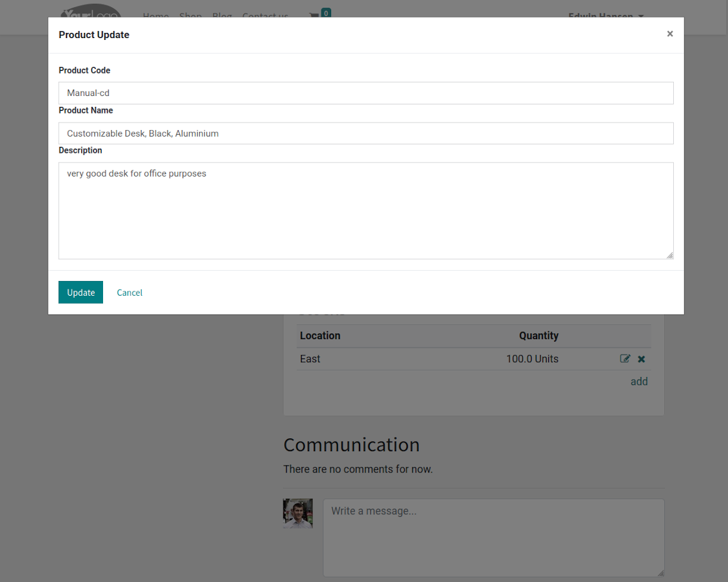Click the delete icon in East row
Viewport: 728px width, 582px height.
click(x=641, y=359)
